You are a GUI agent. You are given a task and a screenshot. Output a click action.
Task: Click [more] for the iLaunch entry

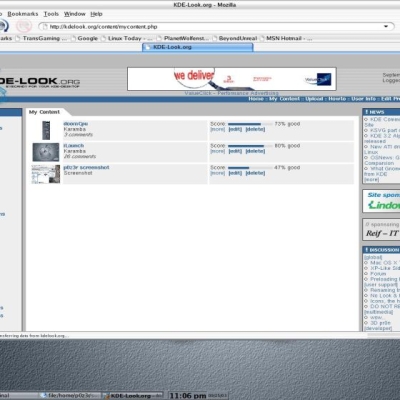[217, 151]
